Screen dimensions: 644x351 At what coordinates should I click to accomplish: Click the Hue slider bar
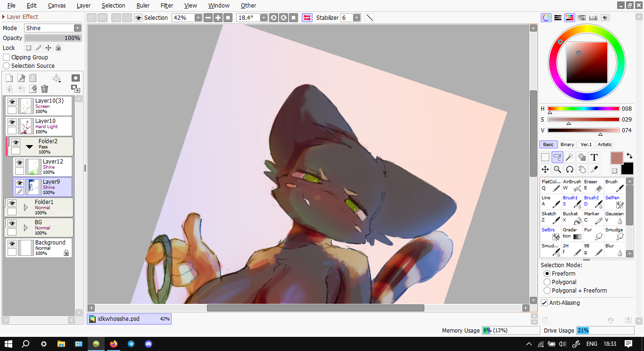click(584, 109)
